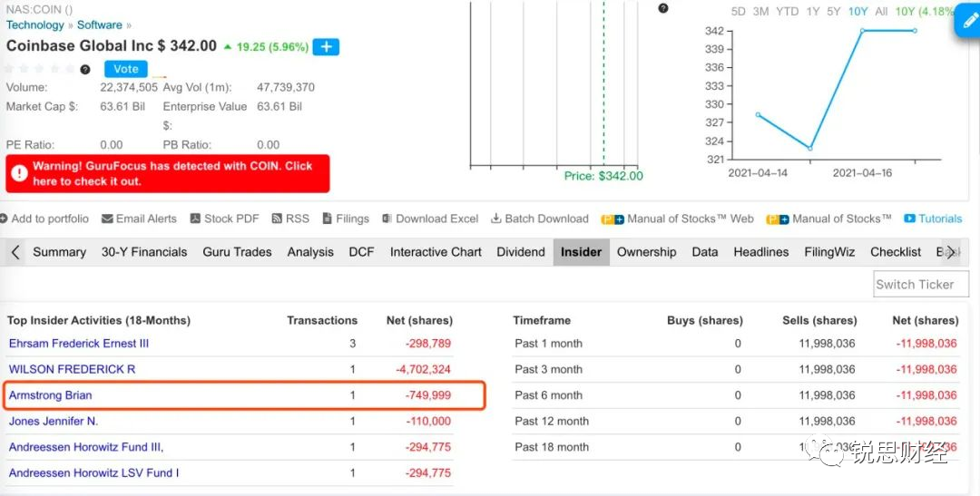980x496 pixels.
Task: Click the Filings document icon
Action: click(327, 219)
